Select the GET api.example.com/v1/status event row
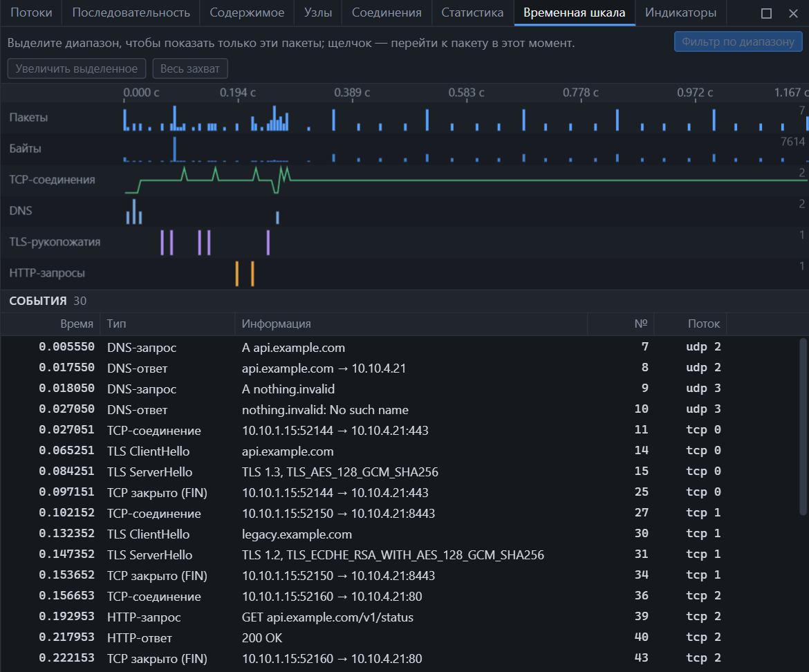Screen dimensions: 809x672 click(400, 617)
